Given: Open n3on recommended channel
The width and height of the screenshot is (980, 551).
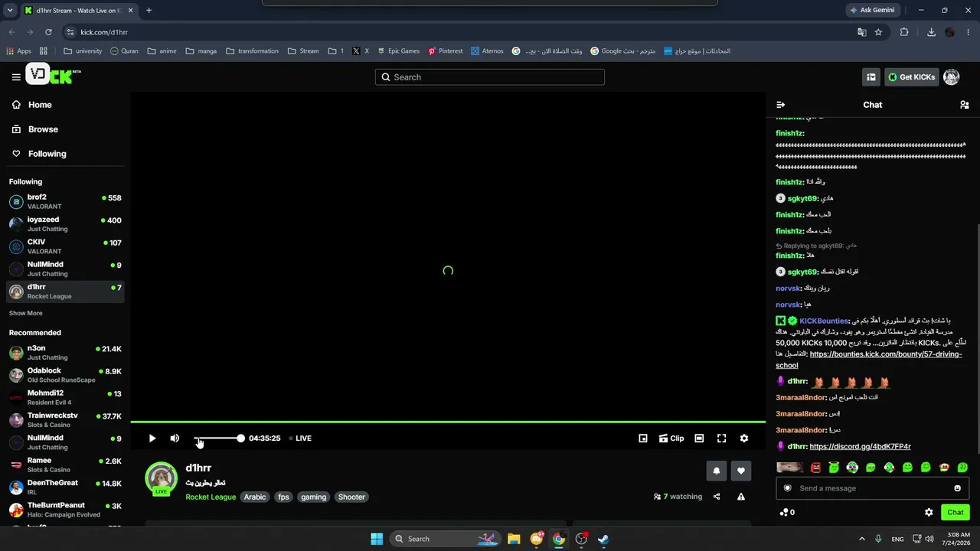Looking at the screenshot, I should click(x=65, y=353).
